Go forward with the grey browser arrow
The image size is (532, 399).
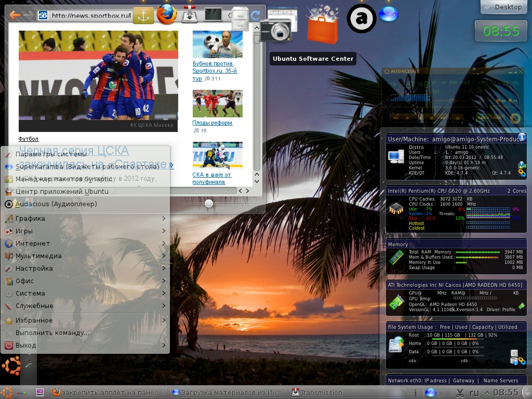(x=29, y=15)
